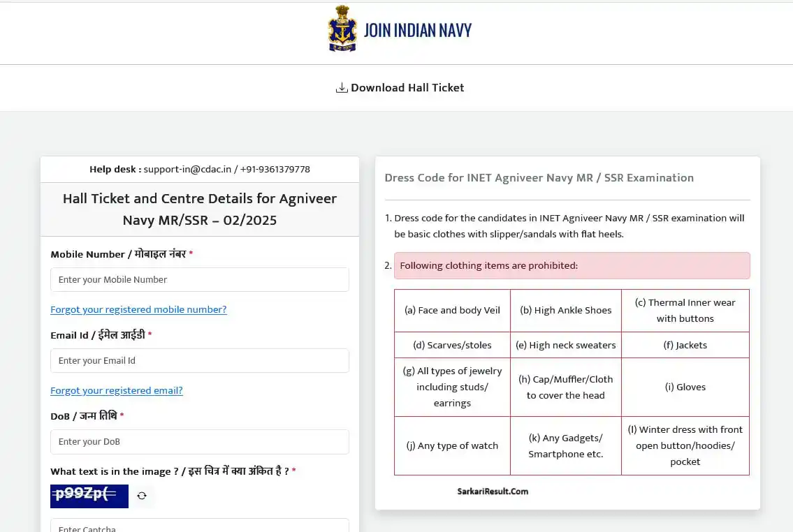793x532 pixels.
Task: Click the Download Hall Ticket heading
Action: 407,88
